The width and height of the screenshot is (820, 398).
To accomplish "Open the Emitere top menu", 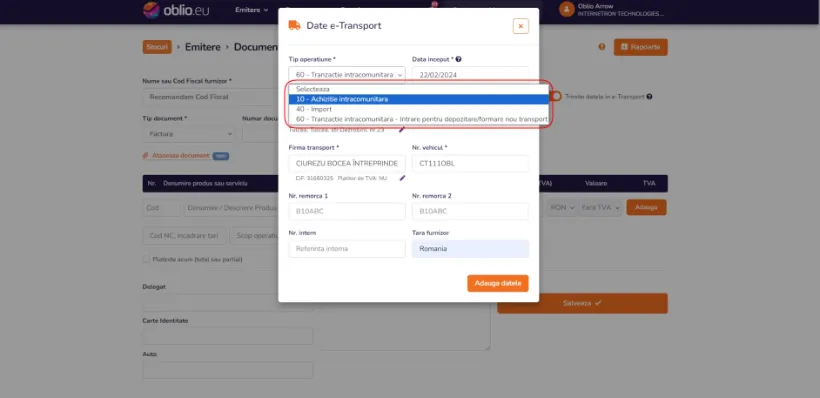I will click(252, 10).
